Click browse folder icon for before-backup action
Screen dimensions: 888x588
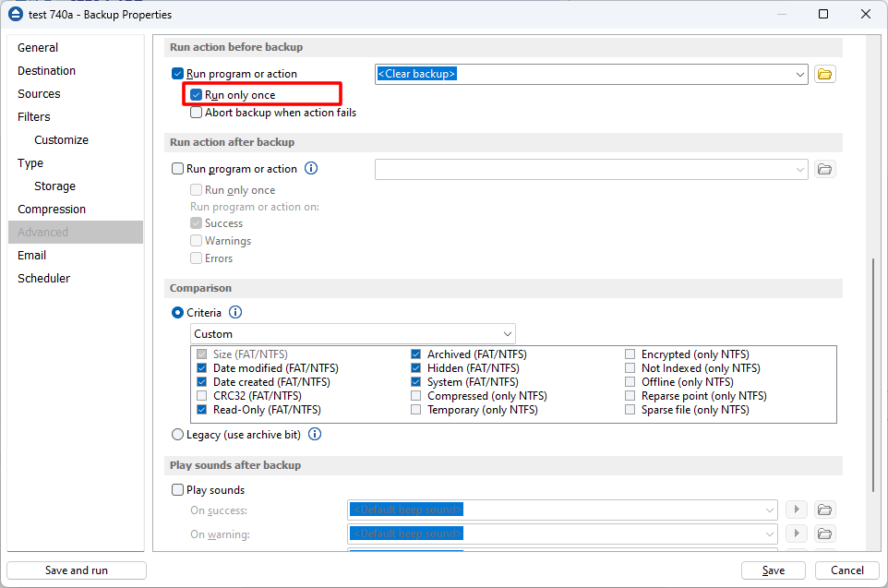click(825, 74)
